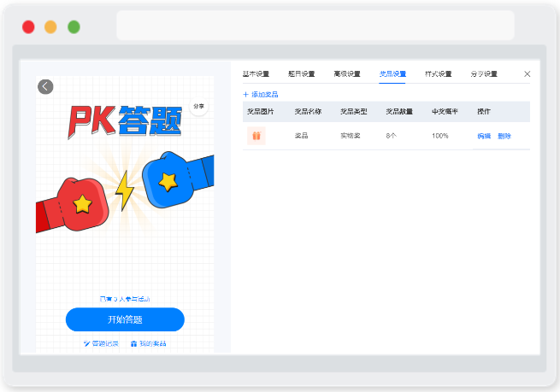Click the gift icon beside 我的奖品

pyautogui.click(x=133, y=344)
